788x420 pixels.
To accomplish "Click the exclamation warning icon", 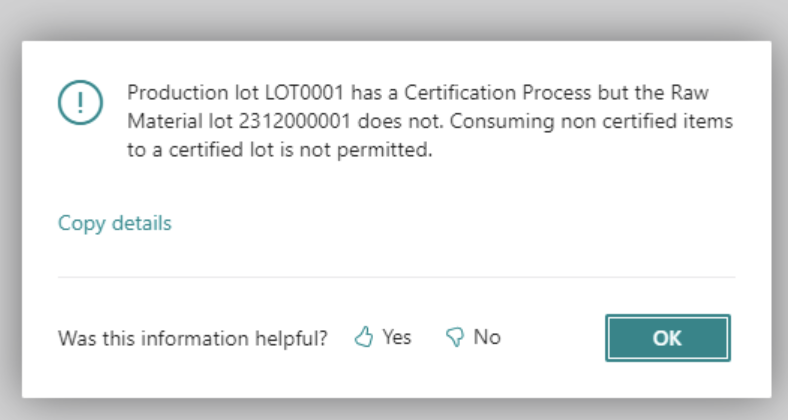I will pyautogui.click(x=77, y=102).
